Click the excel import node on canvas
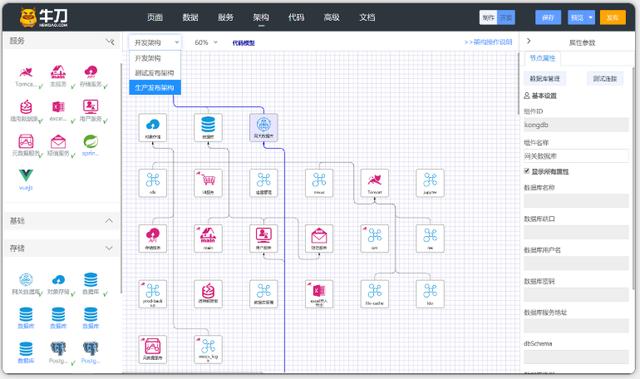 pyautogui.click(x=319, y=294)
